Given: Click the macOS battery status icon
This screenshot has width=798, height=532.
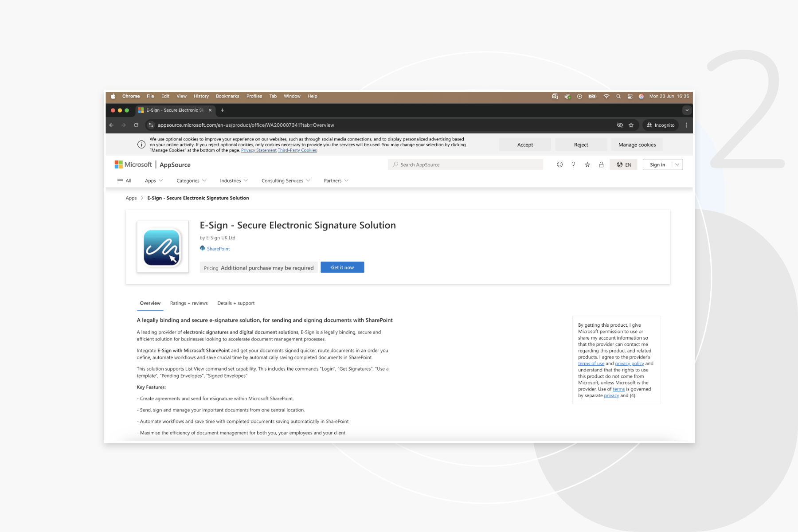Looking at the screenshot, I should coord(592,96).
